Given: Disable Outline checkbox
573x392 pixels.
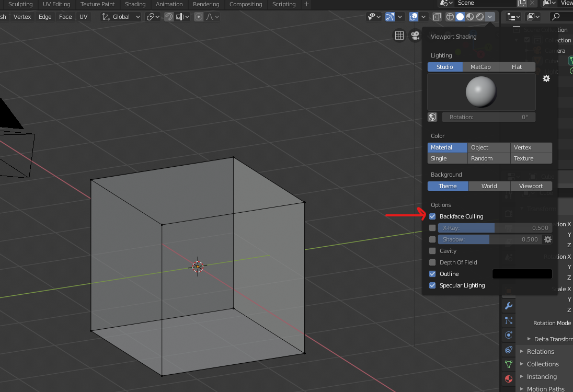Looking at the screenshot, I should coord(432,274).
